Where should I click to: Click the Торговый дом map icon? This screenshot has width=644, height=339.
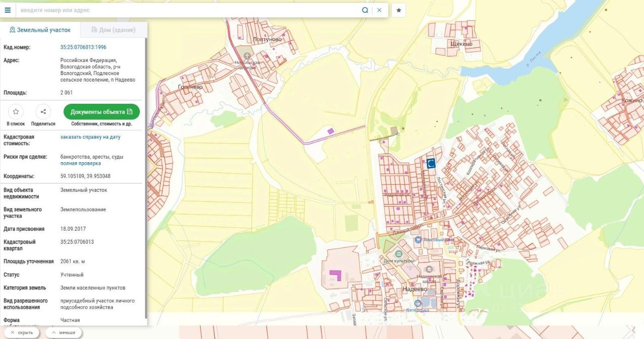click(x=418, y=240)
